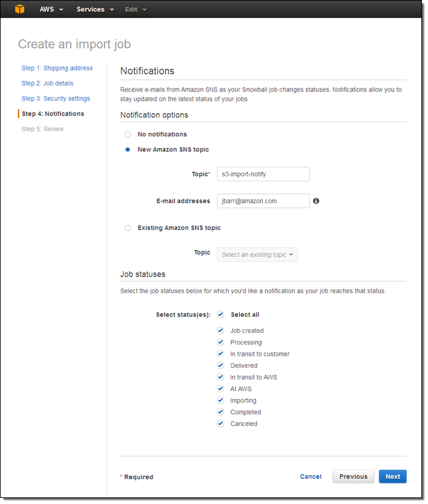Open the Edit dropdown in top bar
This screenshot has height=504, width=428.
pyautogui.click(x=136, y=10)
